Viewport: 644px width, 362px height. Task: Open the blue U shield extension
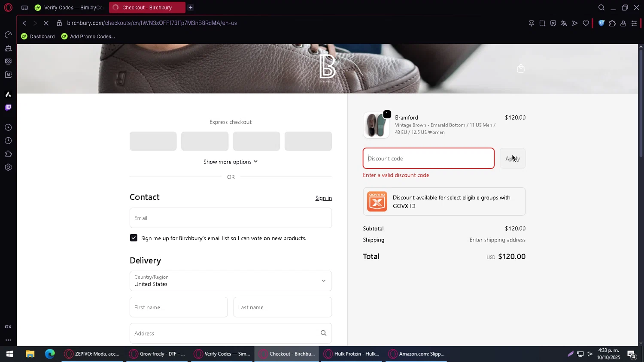601,23
